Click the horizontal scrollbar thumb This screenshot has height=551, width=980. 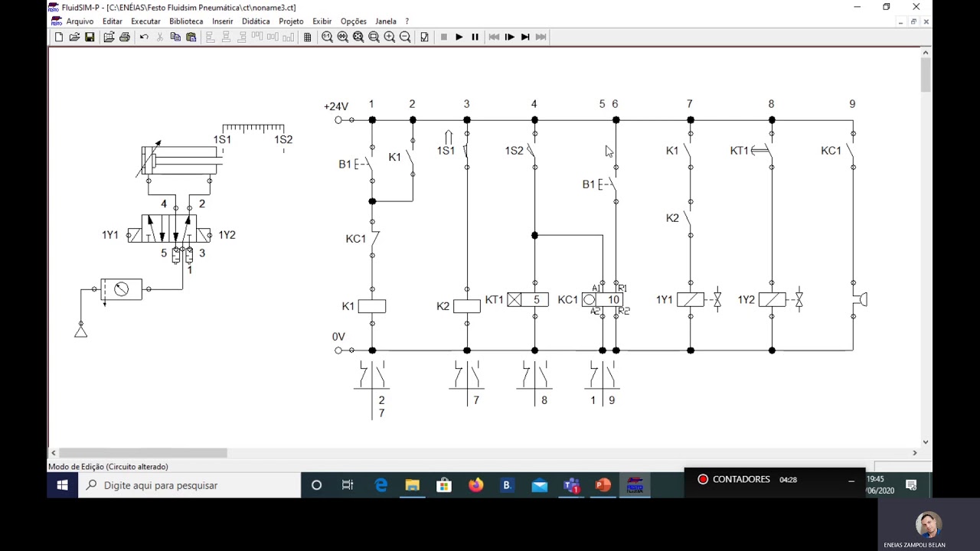142,453
